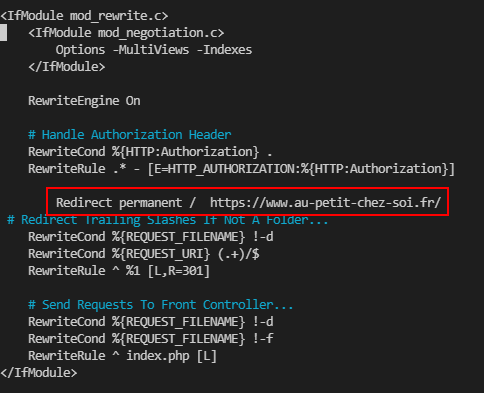Click Send Requests To Front Controller comment

(161, 305)
